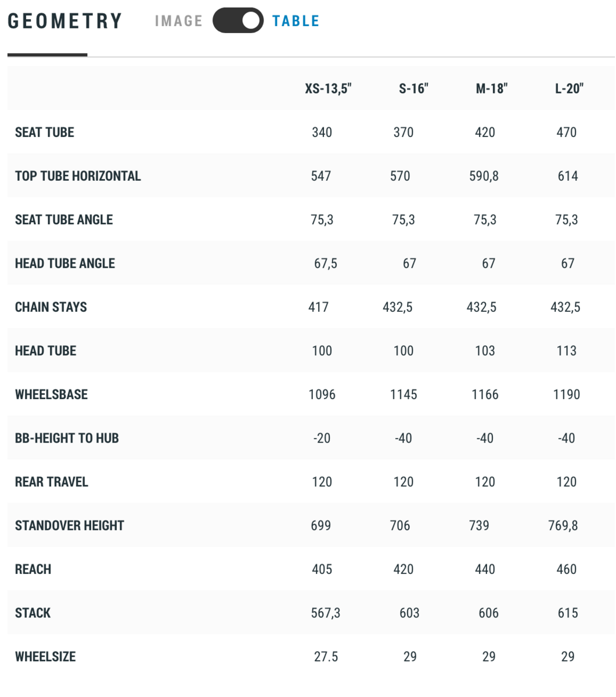Viewport: 616px width, 697px height.
Task: Click the STANDOVER HEIGHT row label
Action: tap(70, 526)
